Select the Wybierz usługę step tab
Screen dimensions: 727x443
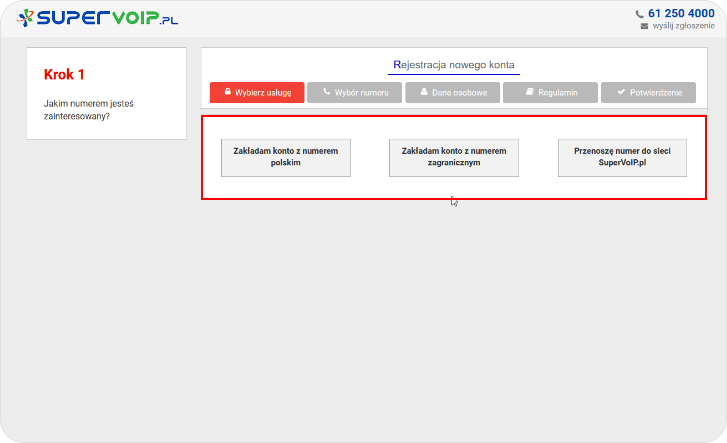pyautogui.click(x=257, y=93)
